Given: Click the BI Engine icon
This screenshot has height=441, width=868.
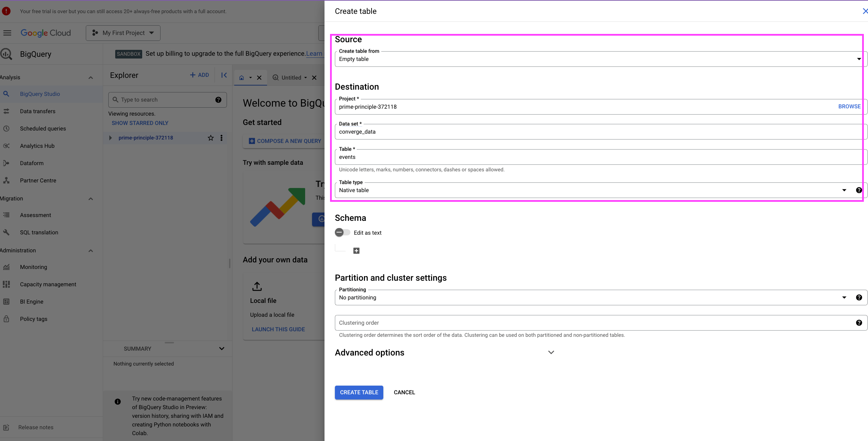Looking at the screenshot, I should click(x=6, y=301).
